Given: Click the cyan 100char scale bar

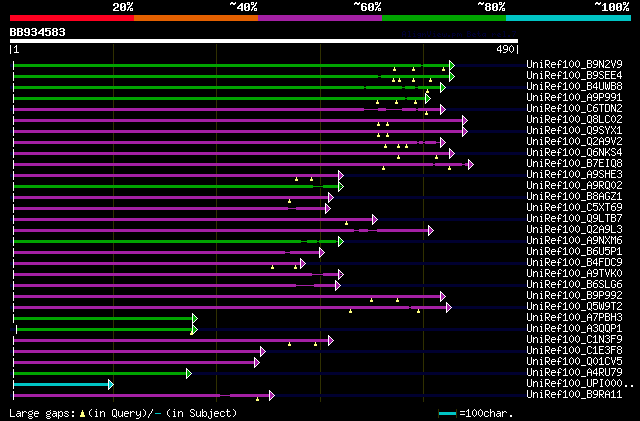Looking at the screenshot, I should click(x=447, y=414).
